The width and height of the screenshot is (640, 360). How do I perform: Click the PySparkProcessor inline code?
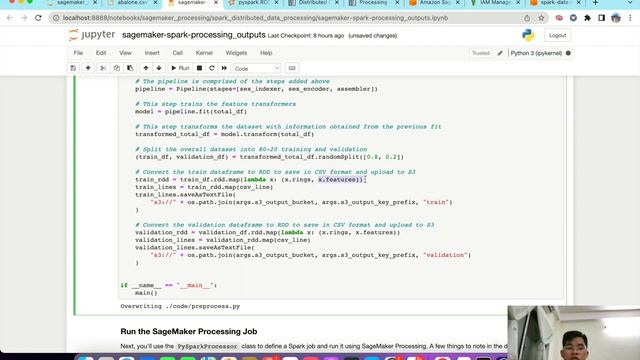207,347
